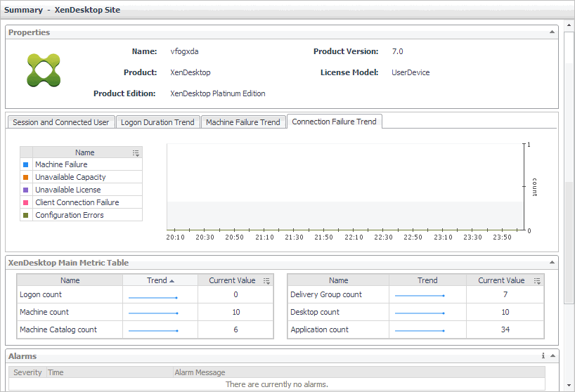Select the Configuration Errors legend row
This screenshot has width=575, height=392.
tap(81, 215)
